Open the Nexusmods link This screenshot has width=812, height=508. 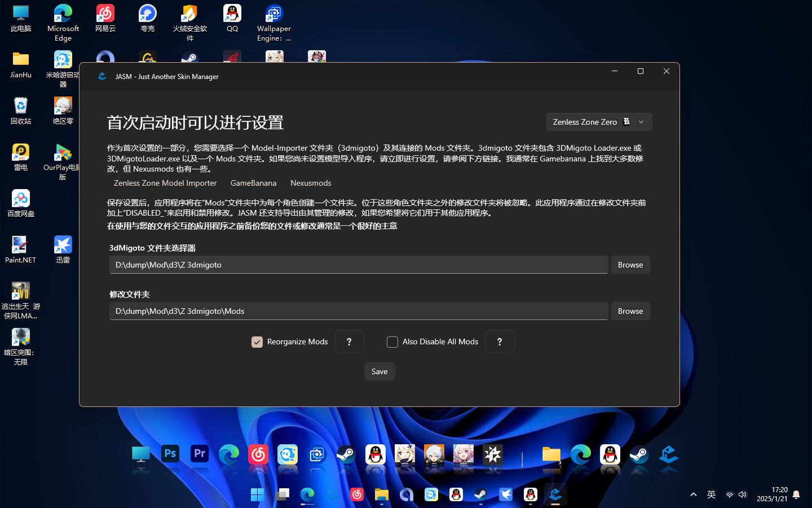point(310,183)
